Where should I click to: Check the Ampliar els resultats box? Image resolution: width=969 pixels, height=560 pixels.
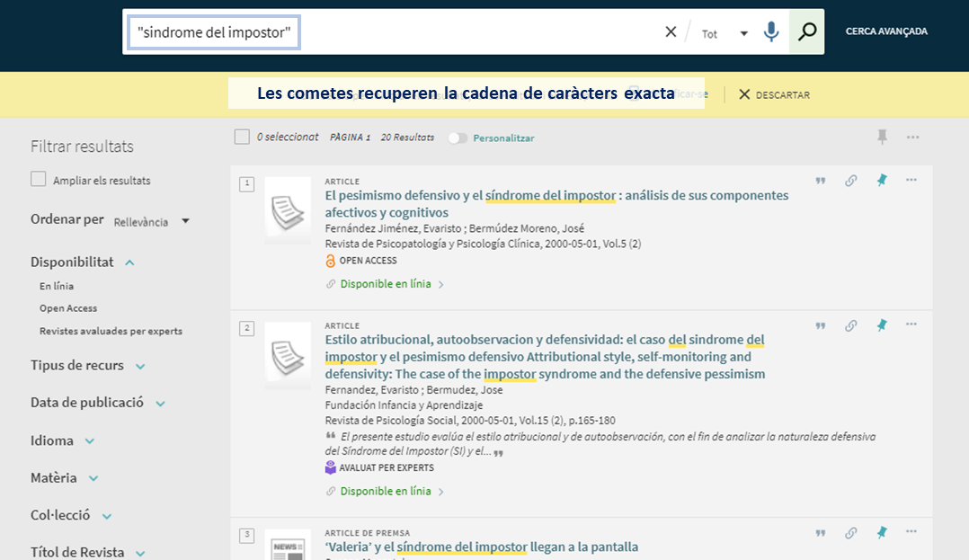pos(39,179)
